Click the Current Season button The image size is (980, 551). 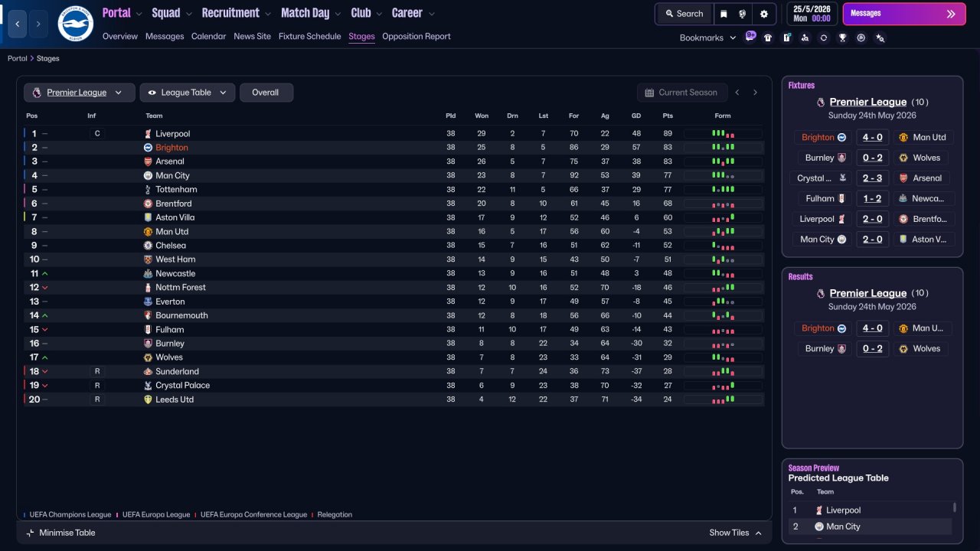point(681,93)
